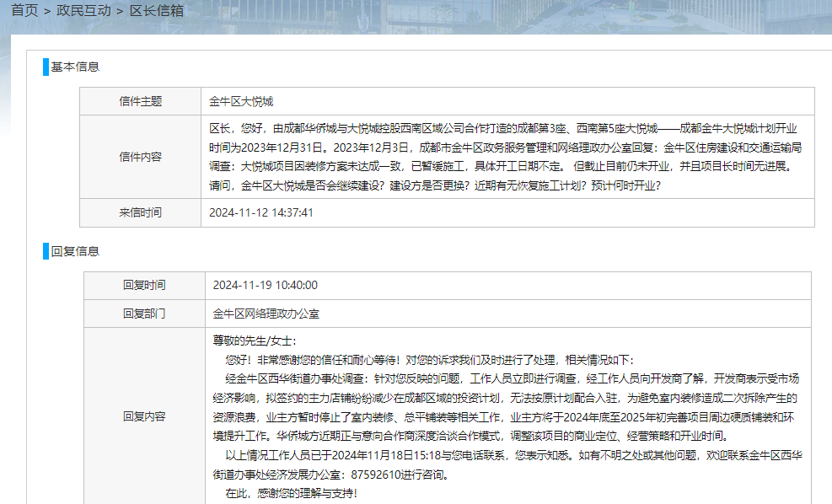Image resolution: width=832 pixels, height=504 pixels.
Task: Highlight the subject text 金牛区大悦城
Action: pyautogui.click(x=240, y=101)
